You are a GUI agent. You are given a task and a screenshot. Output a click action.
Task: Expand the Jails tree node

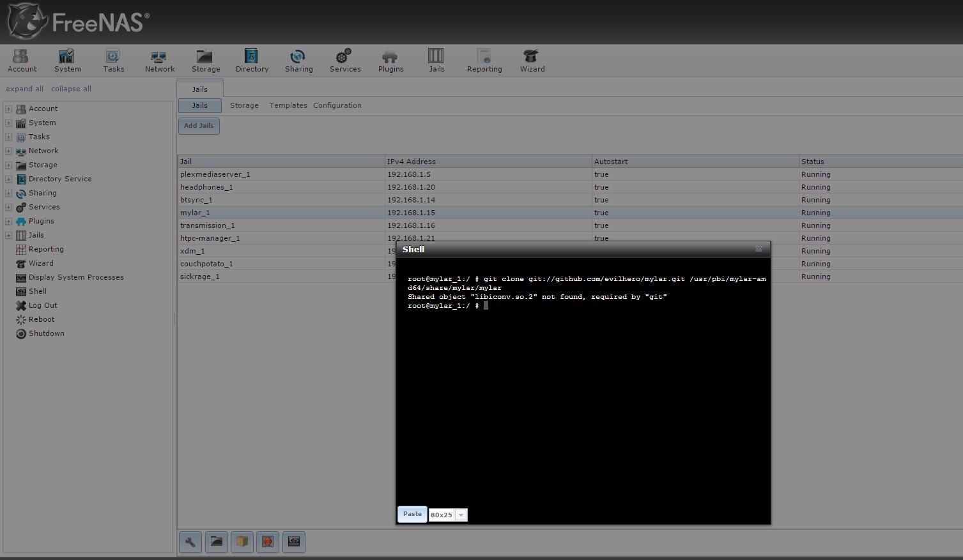pyautogui.click(x=8, y=235)
